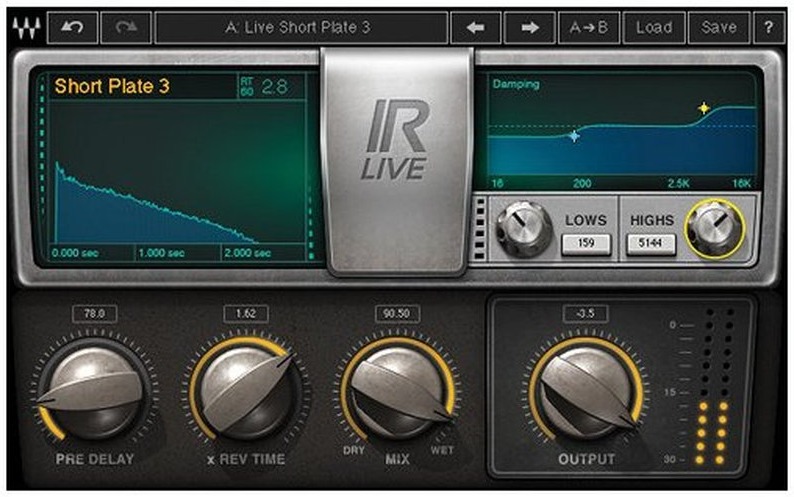Load the next preset with right arrow
The width and height of the screenshot is (794, 497).
tap(529, 27)
